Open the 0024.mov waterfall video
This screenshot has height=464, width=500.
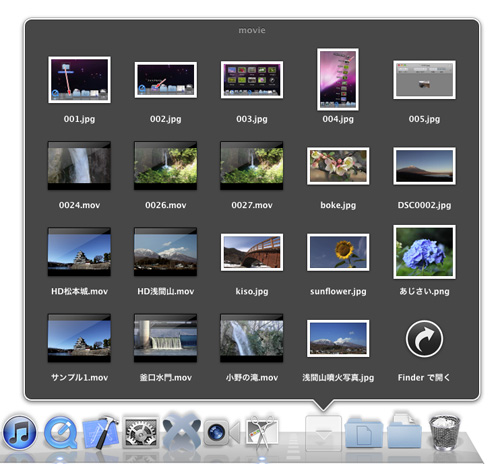coord(79,166)
